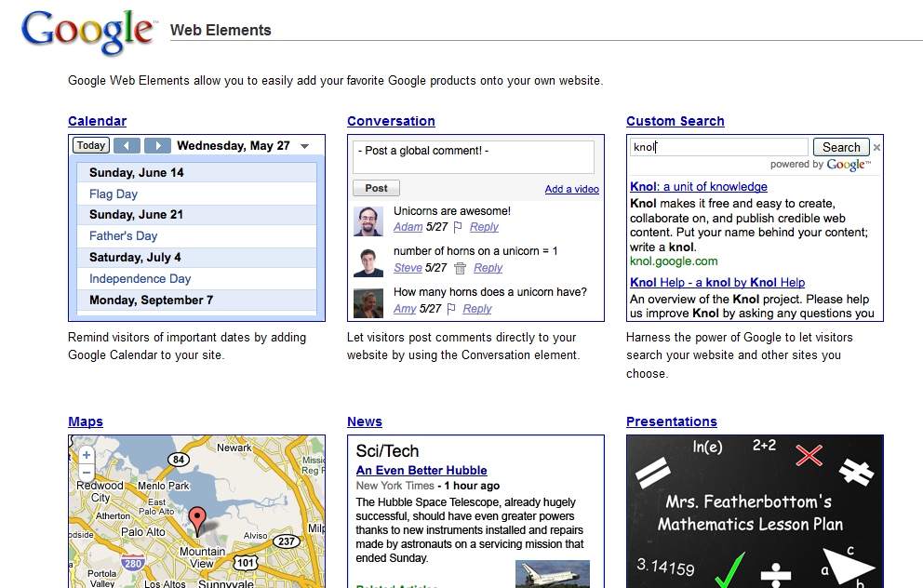This screenshot has width=923, height=588.
Task: Open the Calendar heading link
Action: [97, 121]
